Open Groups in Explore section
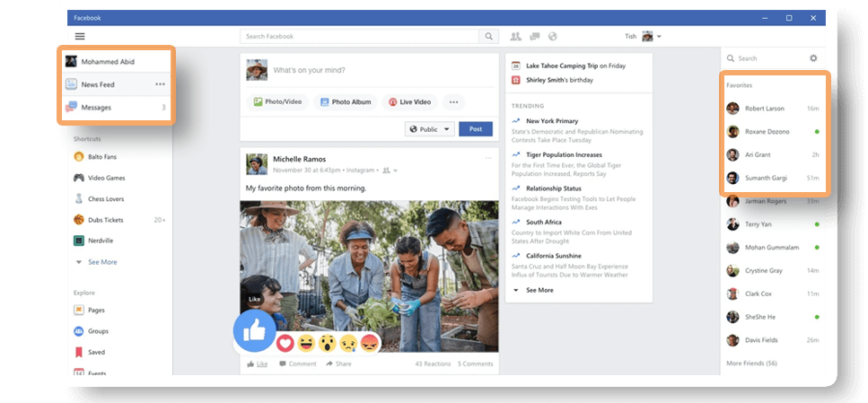This screenshot has width=868, height=403. pyautogui.click(x=98, y=331)
